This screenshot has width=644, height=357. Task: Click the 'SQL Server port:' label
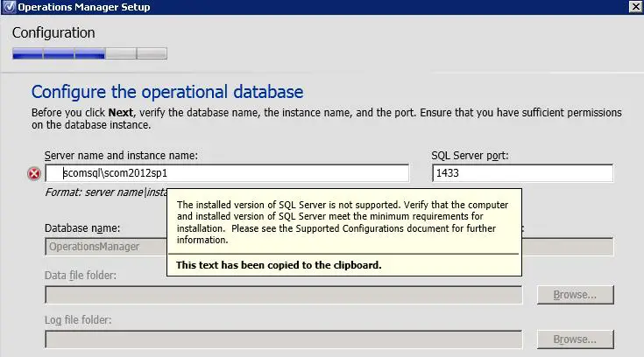[x=470, y=156]
